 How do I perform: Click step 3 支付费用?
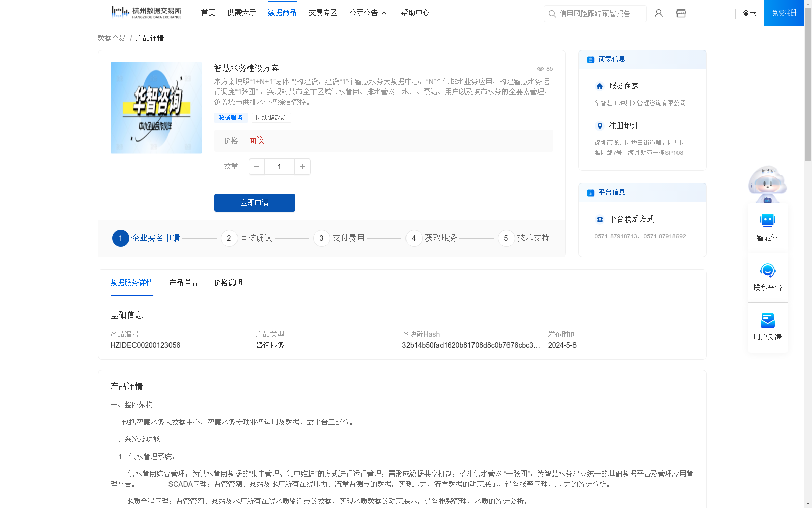[339, 238]
